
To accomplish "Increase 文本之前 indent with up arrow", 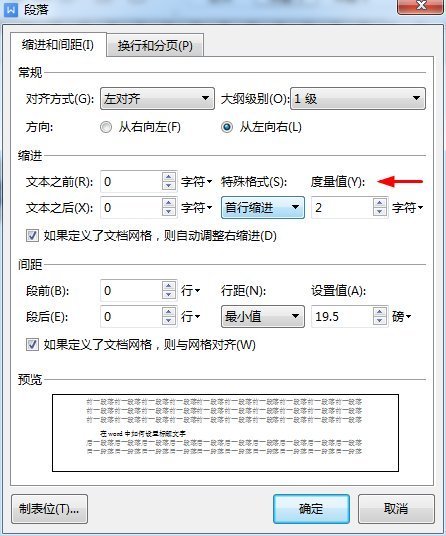I will (x=169, y=177).
